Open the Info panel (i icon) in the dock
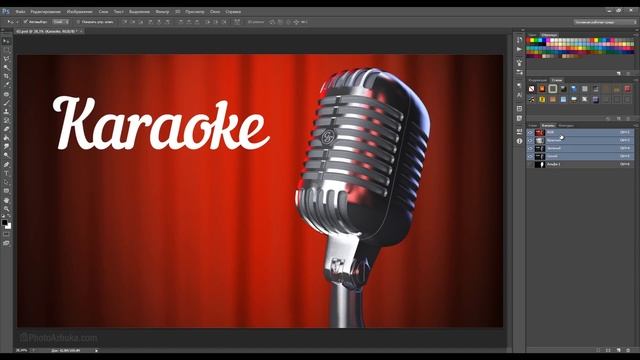The image size is (640, 360). 519,141
